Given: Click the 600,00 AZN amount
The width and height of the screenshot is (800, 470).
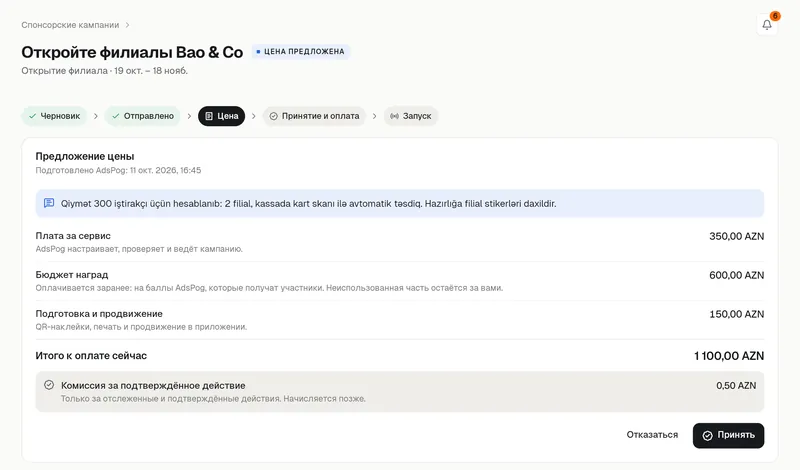Looking at the screenshot, I should click(x=736, y=275).
